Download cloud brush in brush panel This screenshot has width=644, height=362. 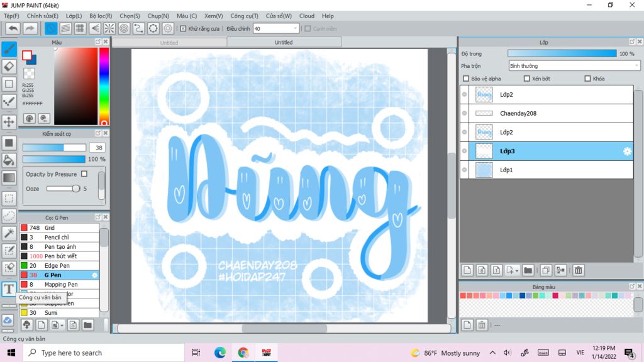click(26, 325)
